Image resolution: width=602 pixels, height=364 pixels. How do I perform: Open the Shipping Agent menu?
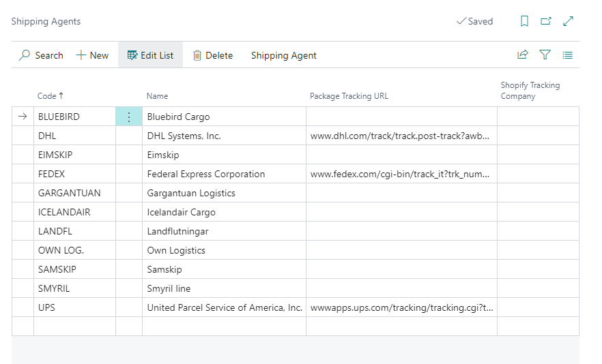click(283, 55)
